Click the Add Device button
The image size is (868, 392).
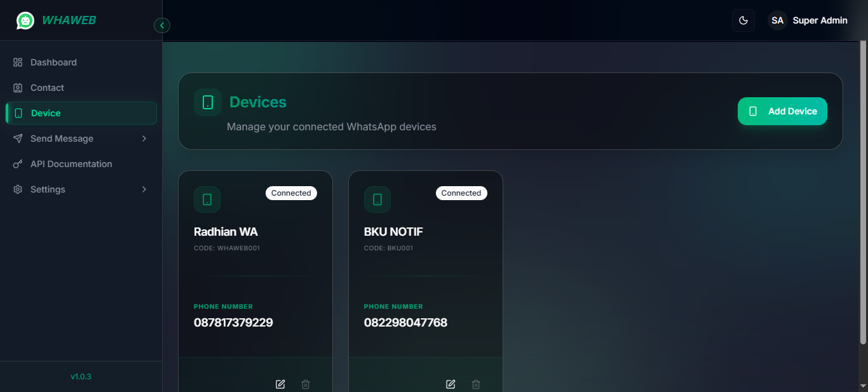click(782, 111)
